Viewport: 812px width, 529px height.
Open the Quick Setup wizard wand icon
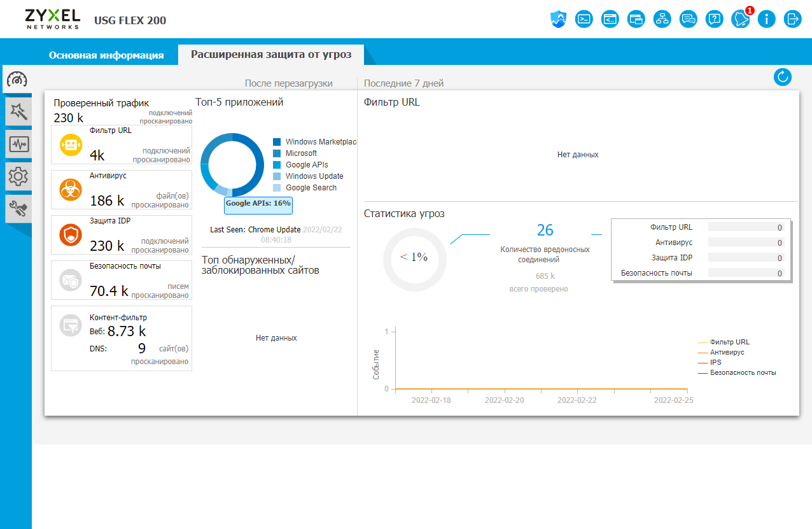pyautogui.click(x=18, y=112)
